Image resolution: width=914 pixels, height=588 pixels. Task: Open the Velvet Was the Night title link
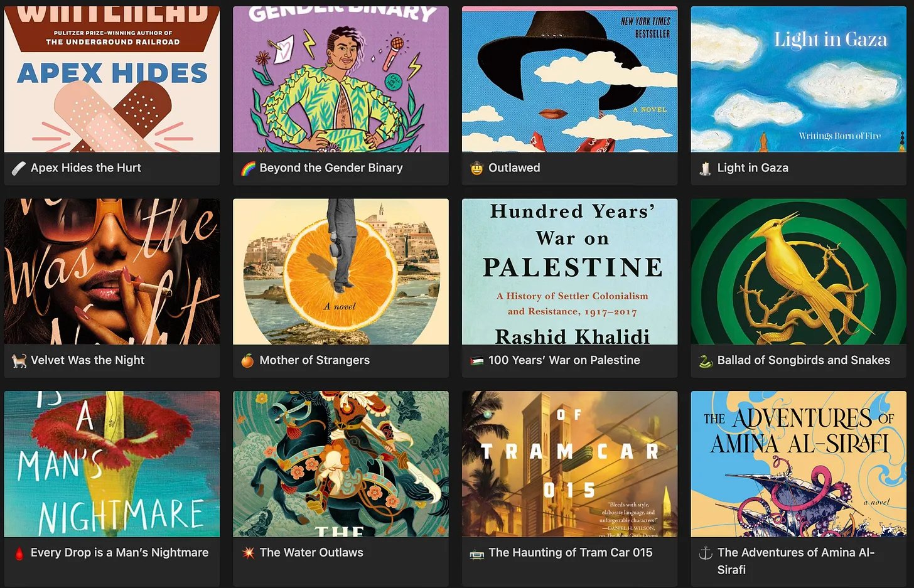pyautogui.click(x=87, y=360)
